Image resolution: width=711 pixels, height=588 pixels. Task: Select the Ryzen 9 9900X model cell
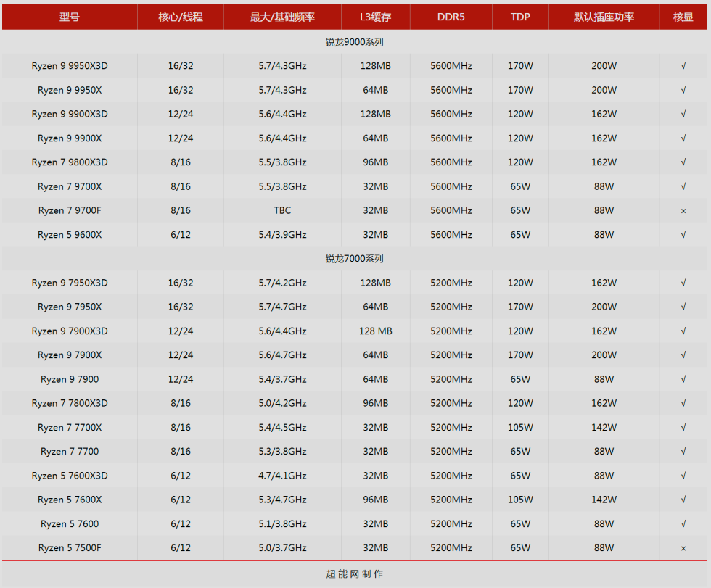click(70, 138)
